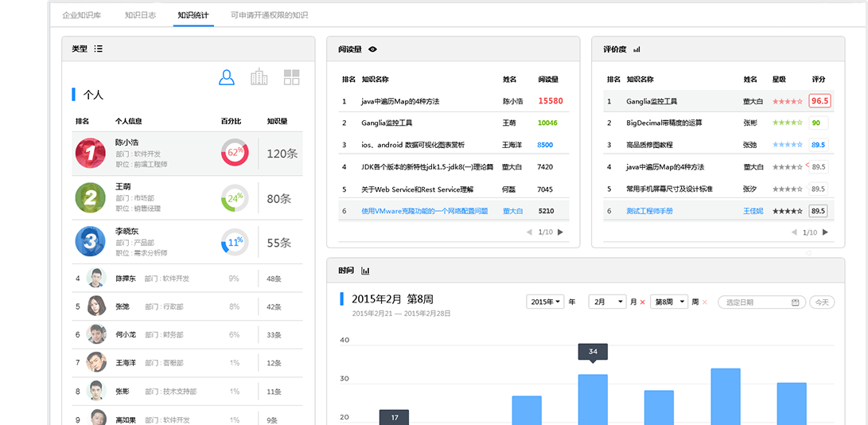Screen dimensions: 868x425
Task: Click the 选定日期 date input field
Action: pos(761,302)
